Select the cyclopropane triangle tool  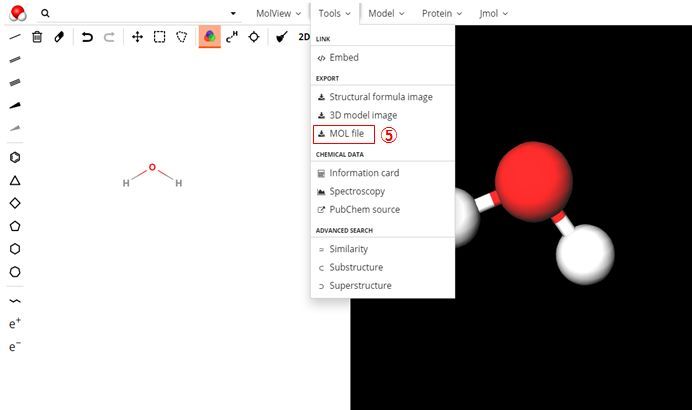click(15, 181)
